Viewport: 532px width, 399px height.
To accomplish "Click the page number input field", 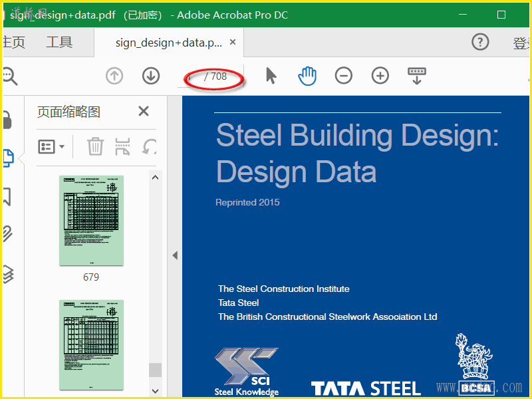I will 190,77.
